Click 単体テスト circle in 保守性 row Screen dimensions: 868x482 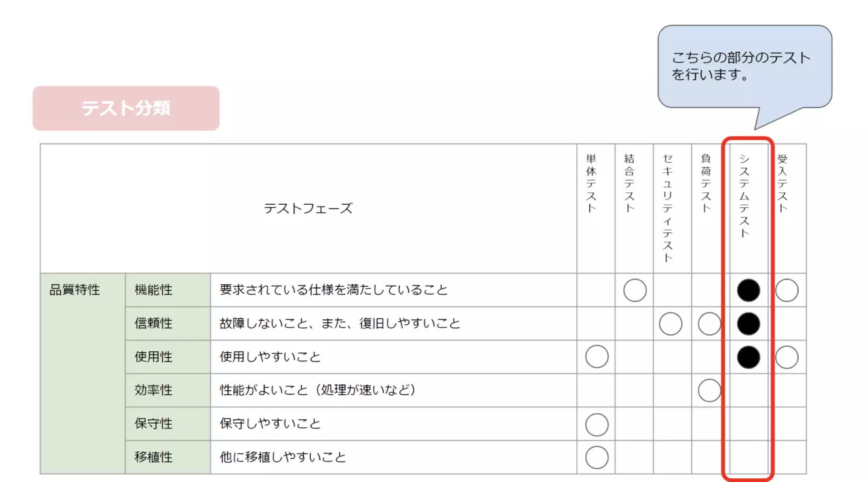click(597, 424)
